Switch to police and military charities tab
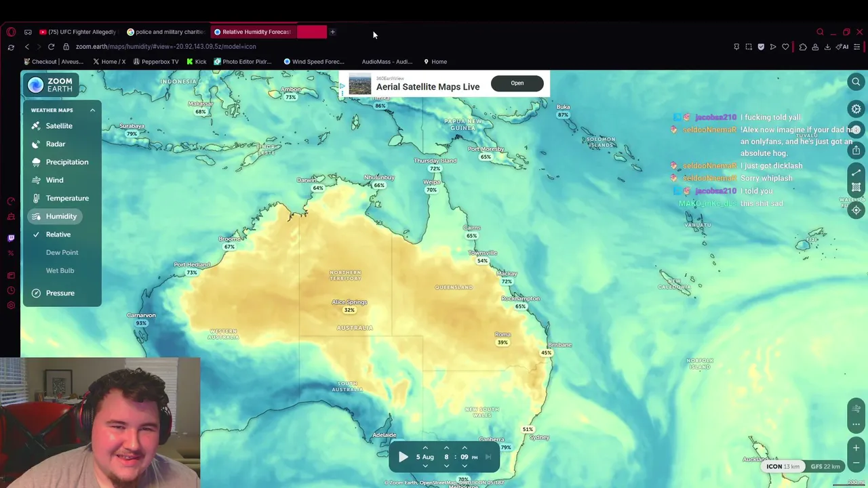 (166, 32)
